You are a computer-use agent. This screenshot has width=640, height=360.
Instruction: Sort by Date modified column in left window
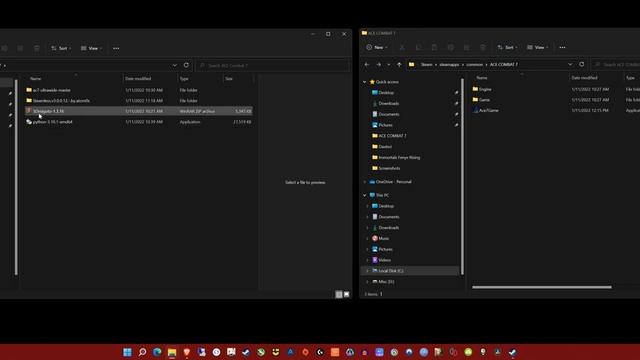(x=138, y=79)
